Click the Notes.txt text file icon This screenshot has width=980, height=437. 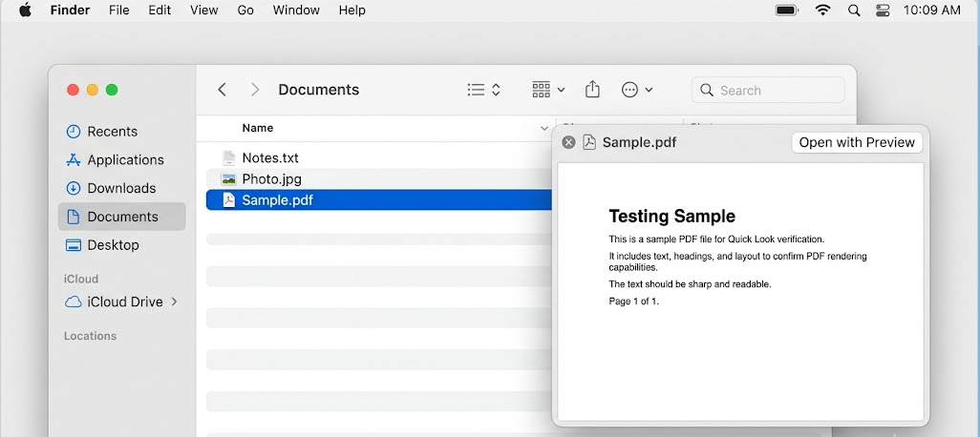[x=228, y=158]
